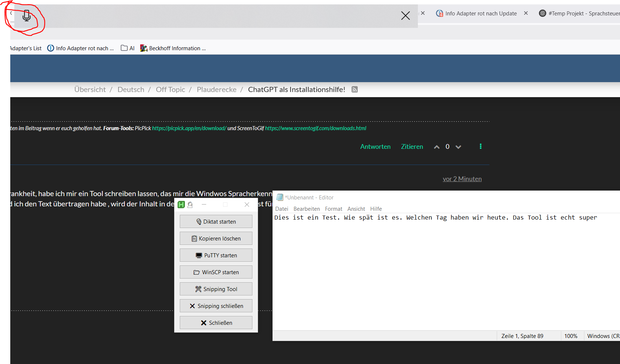Click the RSS feed icon beside topic title
620x364 pixels.
tap(354, 89)
